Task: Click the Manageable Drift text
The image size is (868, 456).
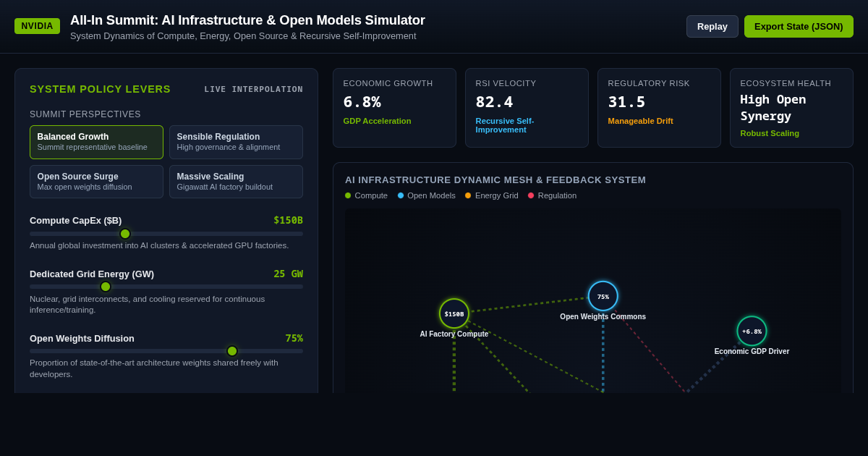Action: pos(640,121)
